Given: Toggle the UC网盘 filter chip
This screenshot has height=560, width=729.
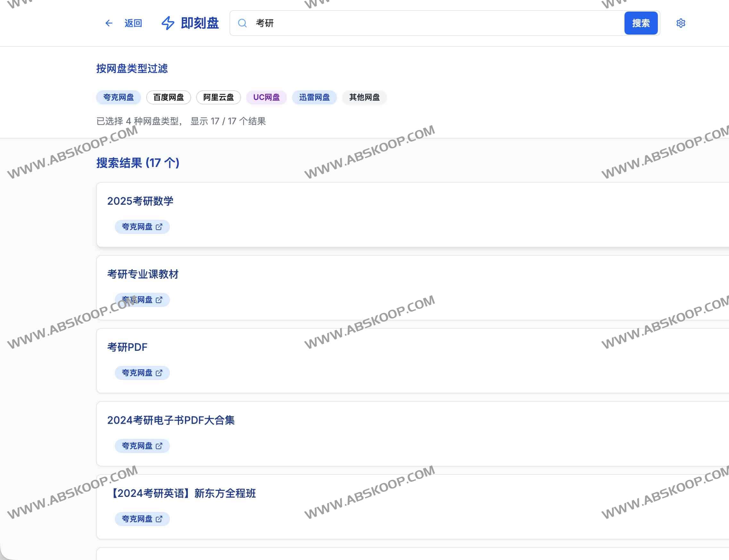Looking at the screenshot, I should click(x=266, y=97).
